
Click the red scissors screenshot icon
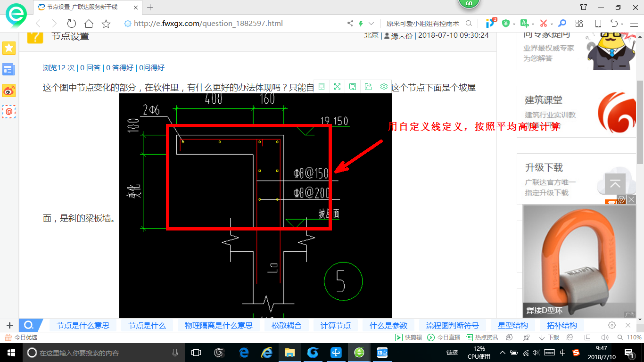(x=544, y=24)
